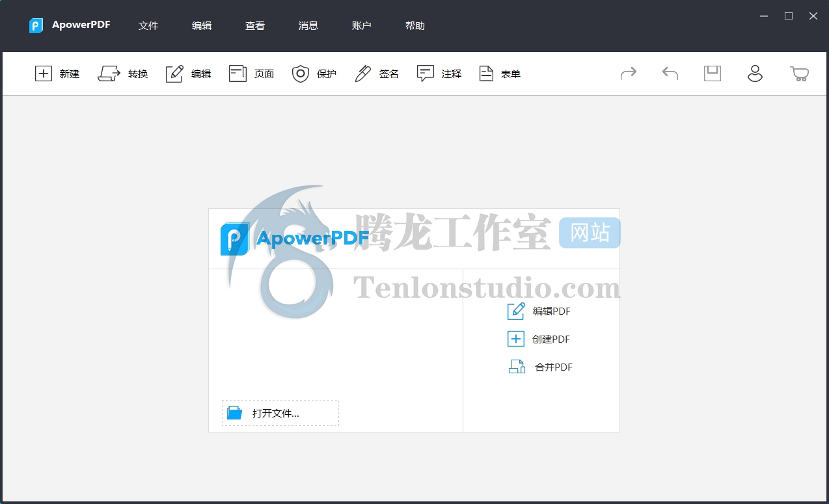The height and width of the screenshot is (504, 829).
Task: Click the 保护 shield icon
Action: (300, 73)
